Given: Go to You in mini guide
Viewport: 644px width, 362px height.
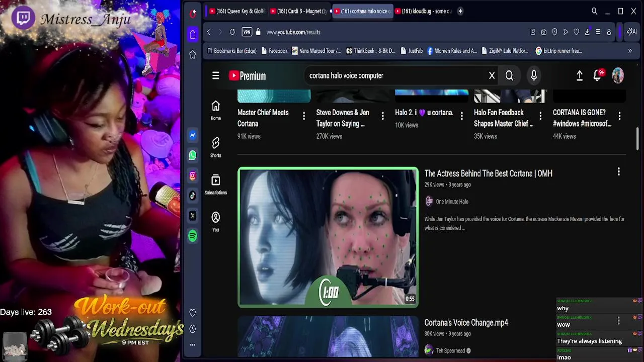Looking at the screenshot, I should click(x=216, y=222).
